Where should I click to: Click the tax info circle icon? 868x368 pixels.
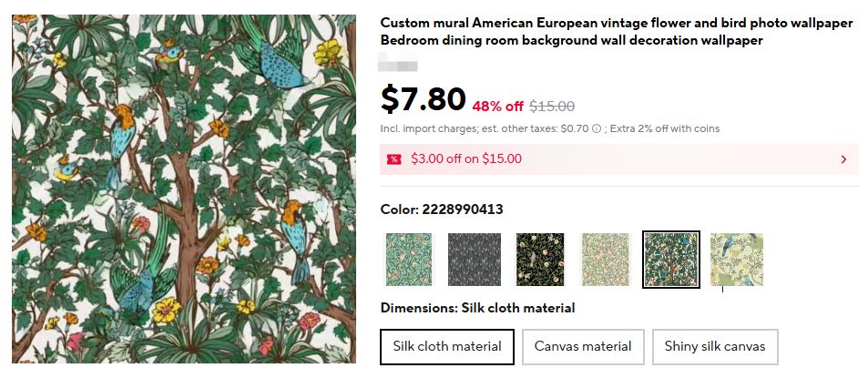[x=597, y=129]
